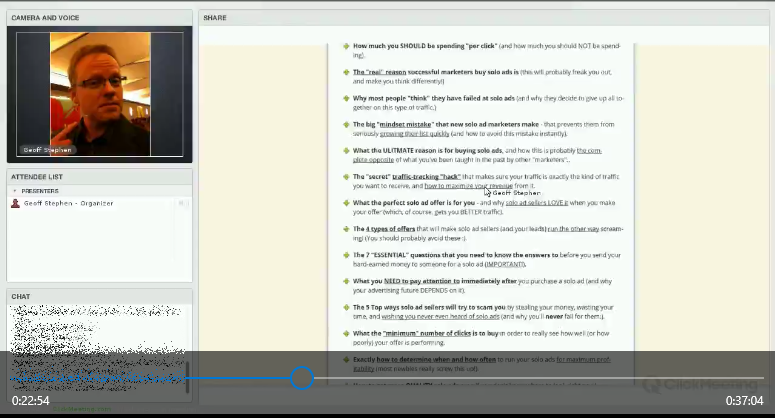Click the round playback progress handle
Viewport: 775px width, 418px height.
(301, 378)
